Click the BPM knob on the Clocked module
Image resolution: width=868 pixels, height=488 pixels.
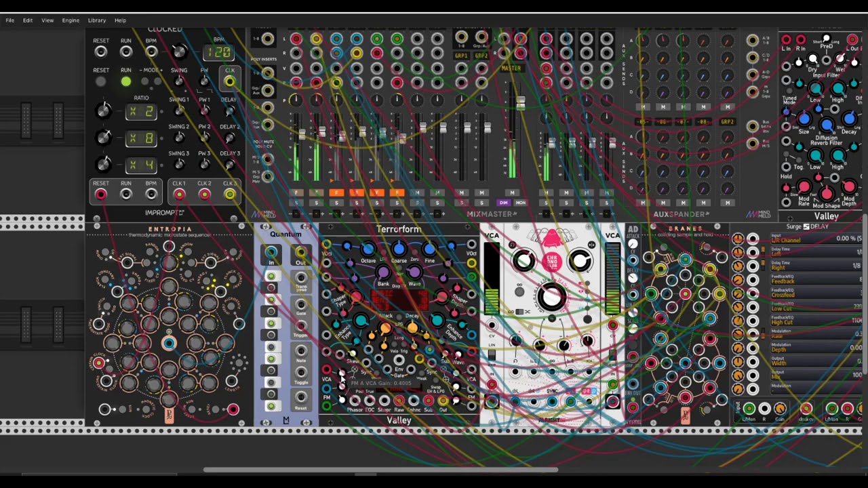[x=179, y=52]
